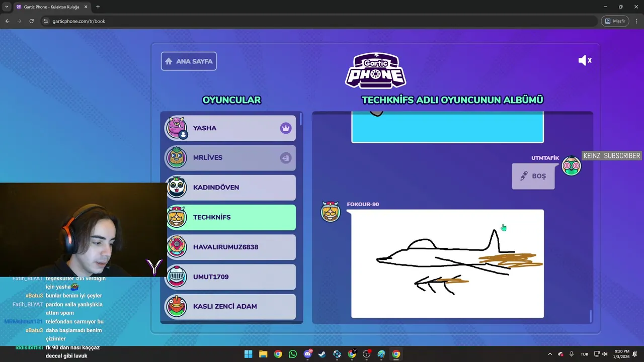Screen dimensions: 644x362
Task: Open the site information icon in address bar
Action: [x=46, y=21]
